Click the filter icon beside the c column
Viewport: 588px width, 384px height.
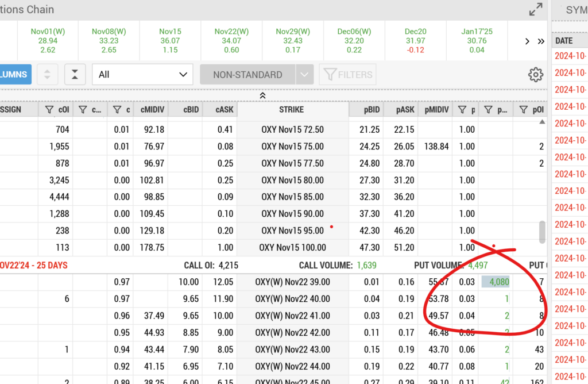pos(117,110)
